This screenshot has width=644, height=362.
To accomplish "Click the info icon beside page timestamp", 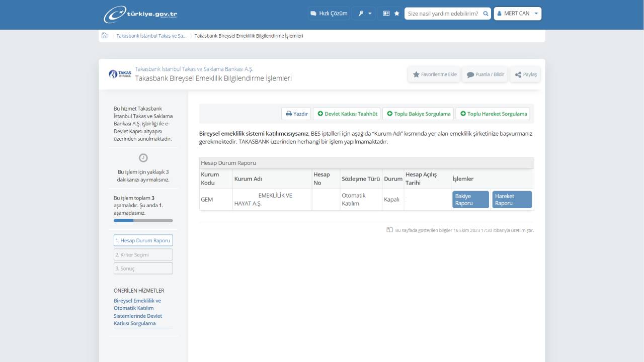I will 389,230.
